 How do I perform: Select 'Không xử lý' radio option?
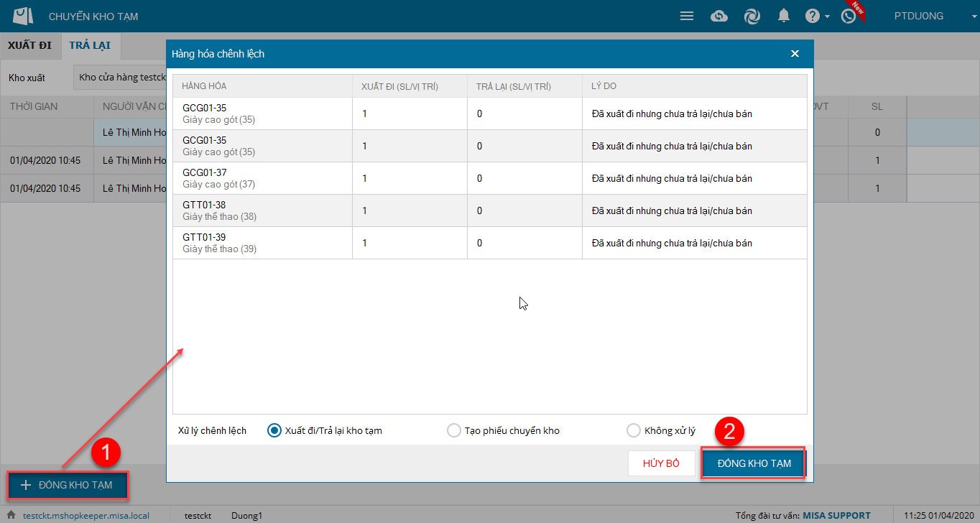633,430
